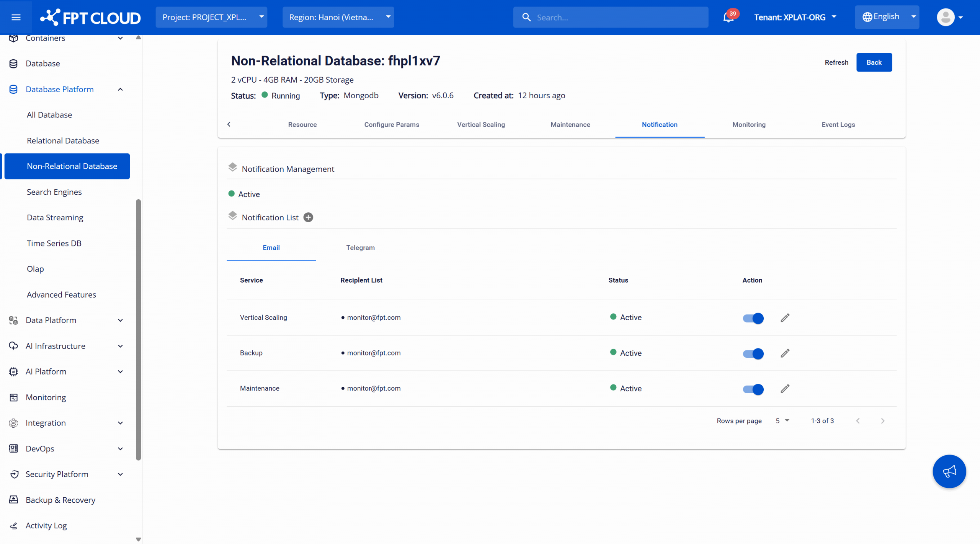
Task: Open Rows per page dropdown
Action: 782,420
